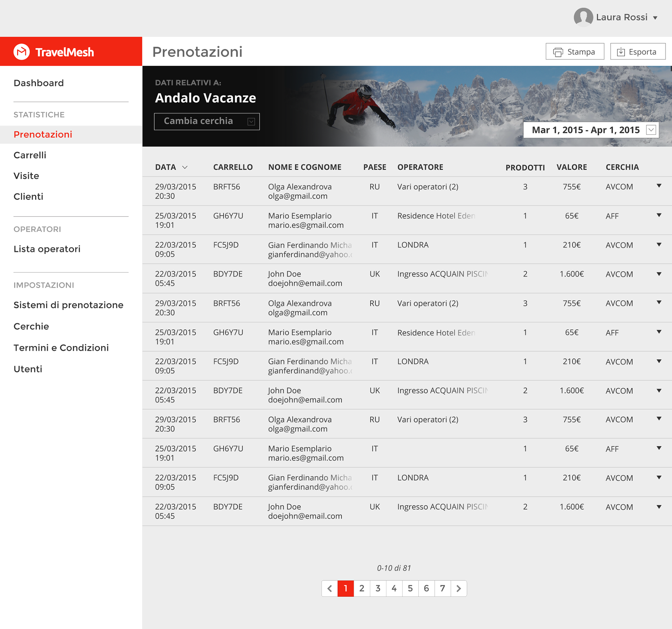Expand first John Doe row arrow
Image resolution: width=672 pixels, height=629 pixels.
659,274
